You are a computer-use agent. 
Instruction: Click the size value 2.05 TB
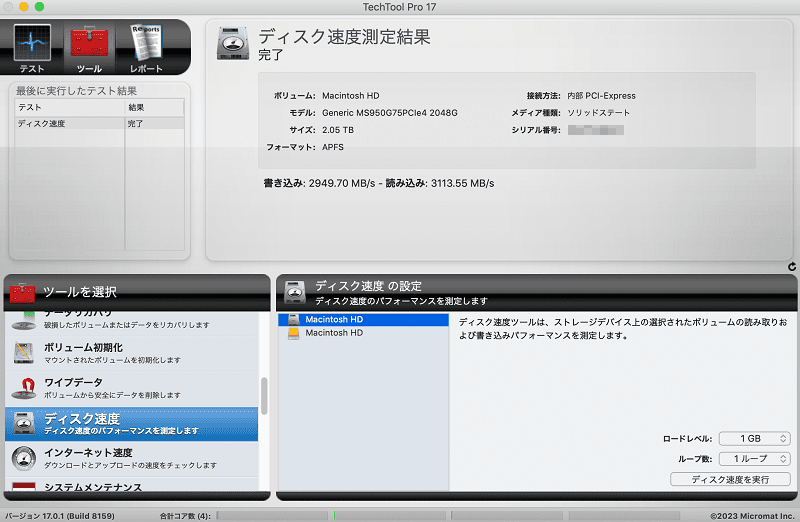tap(338, 130)
